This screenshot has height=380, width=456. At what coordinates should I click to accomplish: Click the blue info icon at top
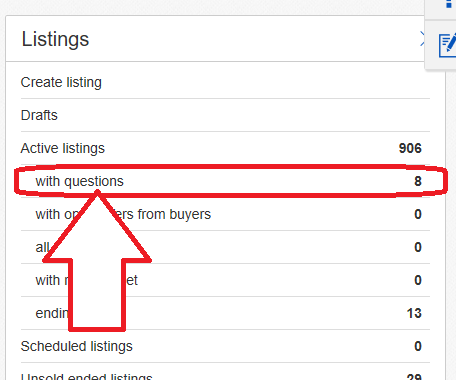click(449, 4)
